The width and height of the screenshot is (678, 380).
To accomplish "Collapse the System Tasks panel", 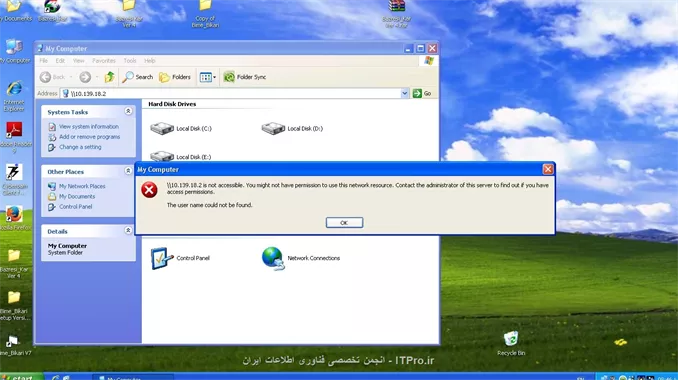I will 128,111.
